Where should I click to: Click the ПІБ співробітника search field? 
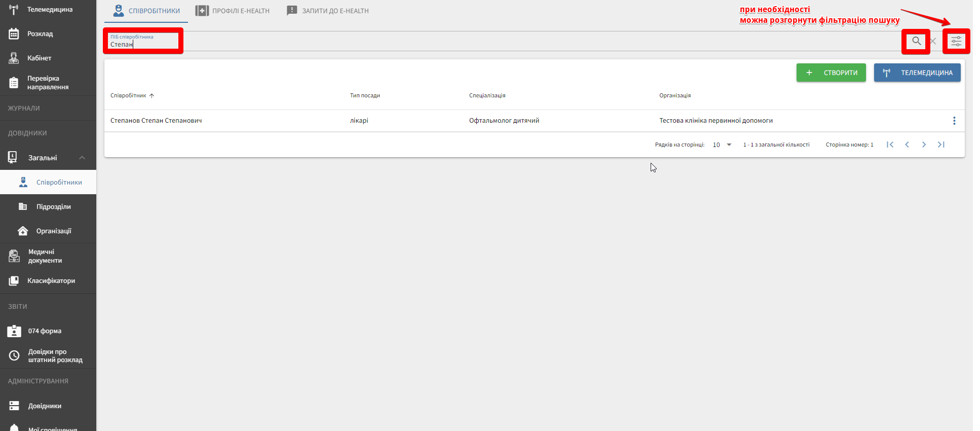click(143, 44)
